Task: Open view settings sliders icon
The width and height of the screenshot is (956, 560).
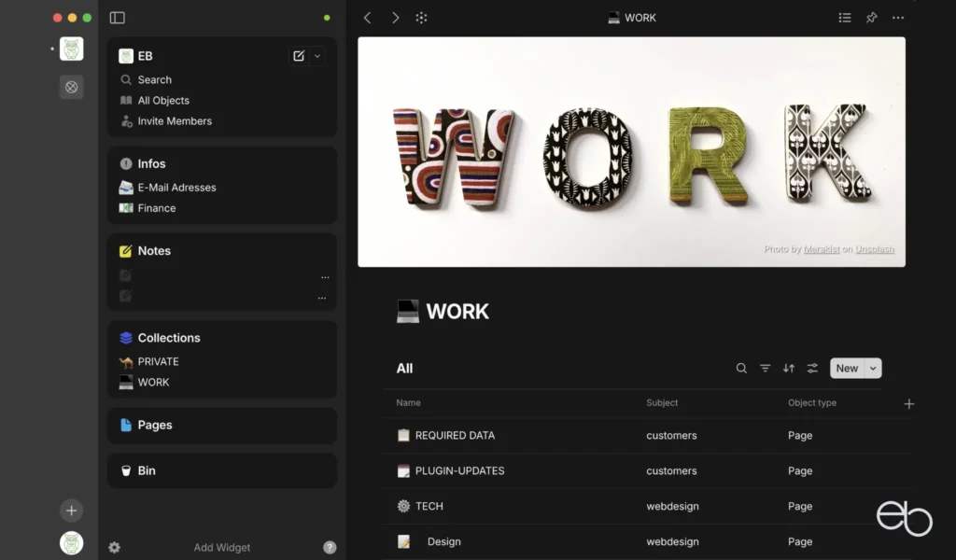Action: [x=813, y=368]
